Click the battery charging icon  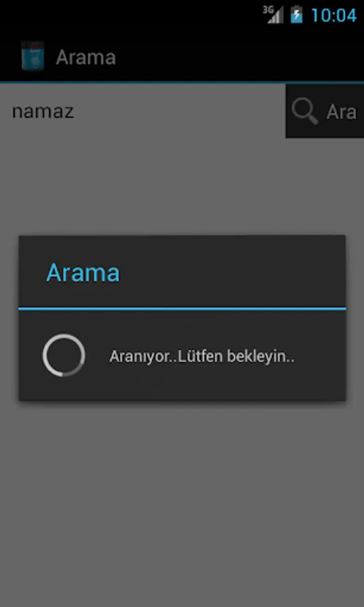(x=297, y=15)
